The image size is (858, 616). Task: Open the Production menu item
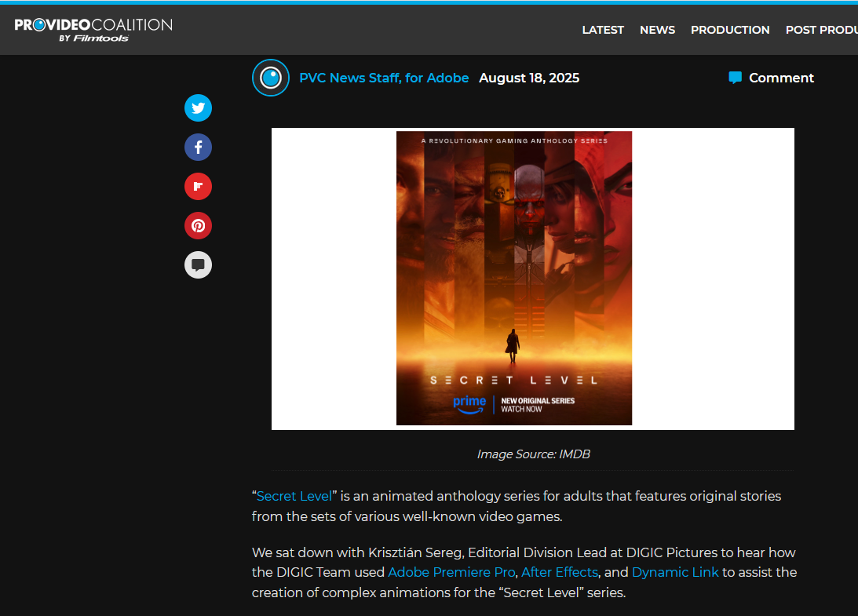point(730,30)
